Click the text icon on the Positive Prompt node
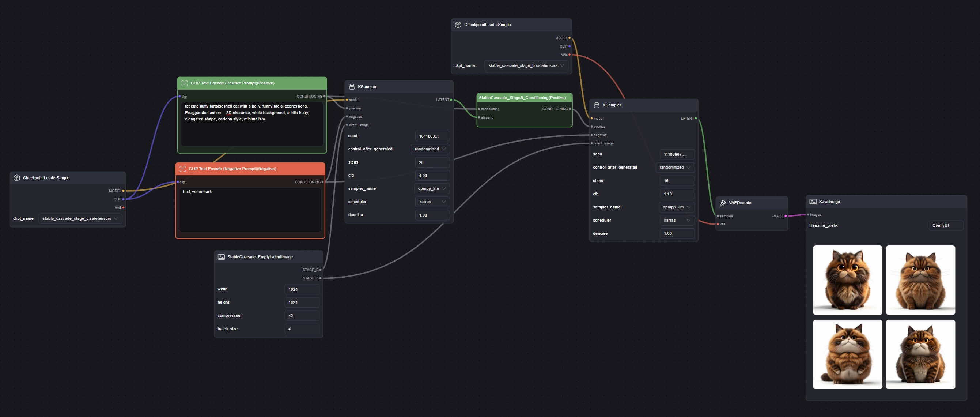 click(185, 83)
